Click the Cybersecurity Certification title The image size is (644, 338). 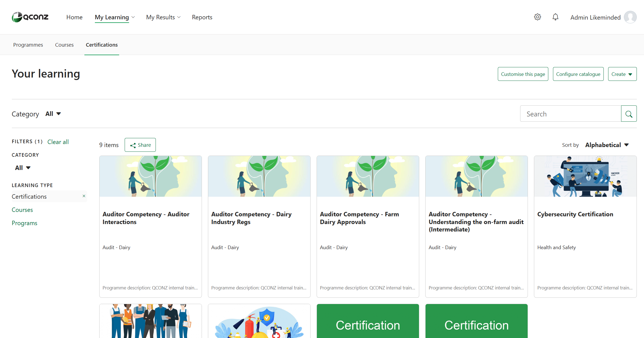[575, 214]
